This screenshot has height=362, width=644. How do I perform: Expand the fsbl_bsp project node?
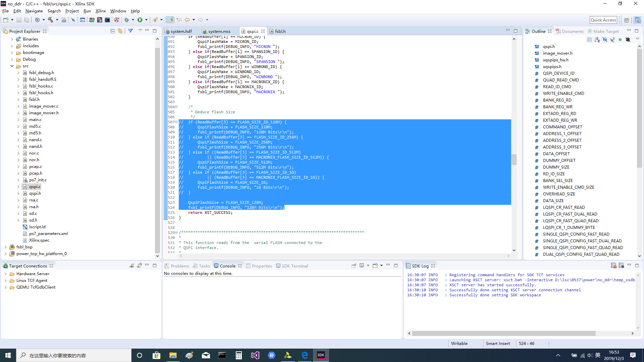click(6, 247)
